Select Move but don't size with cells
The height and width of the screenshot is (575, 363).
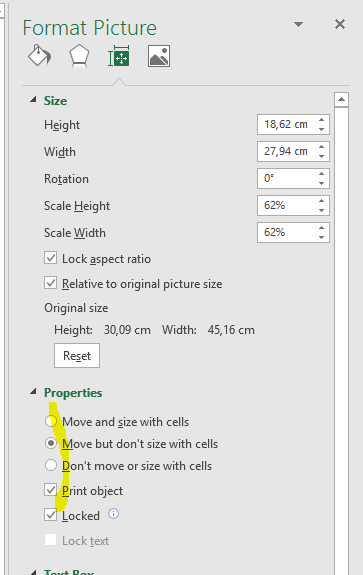[x=51, y=443]
